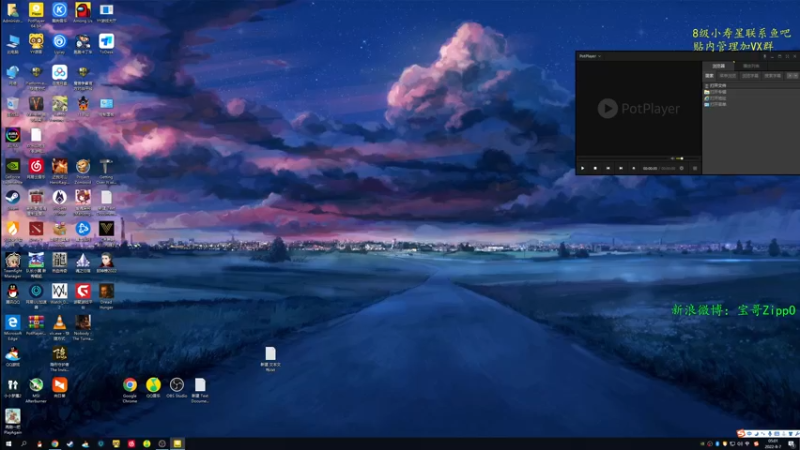Switch to Steam on the taskbar

[70, 444]
